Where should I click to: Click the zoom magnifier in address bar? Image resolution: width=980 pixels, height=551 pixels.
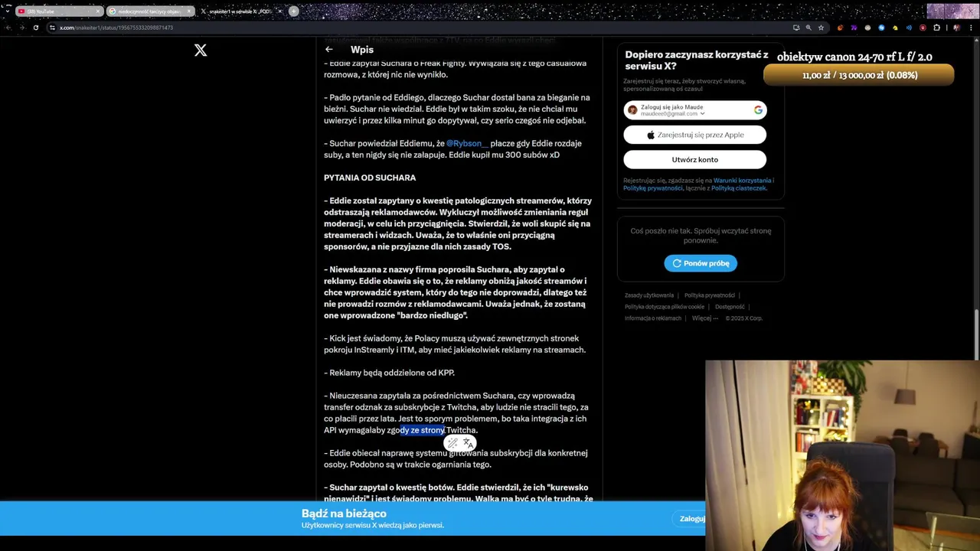(x=808, y=28)
